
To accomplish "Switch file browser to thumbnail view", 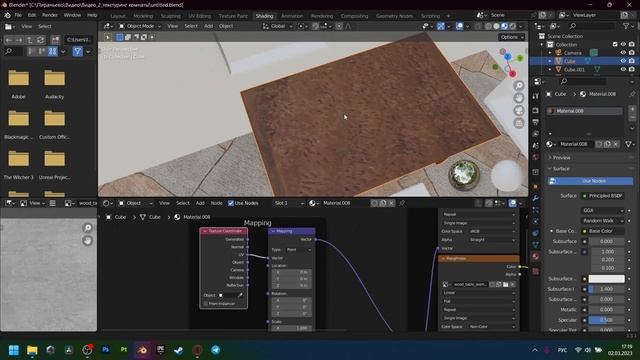I will (x=53, y=51).
